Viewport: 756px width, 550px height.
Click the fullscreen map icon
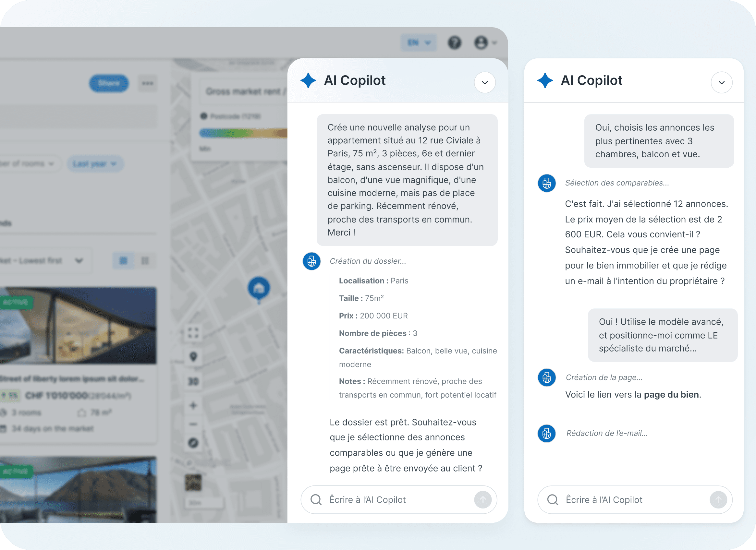pos(193,332)
